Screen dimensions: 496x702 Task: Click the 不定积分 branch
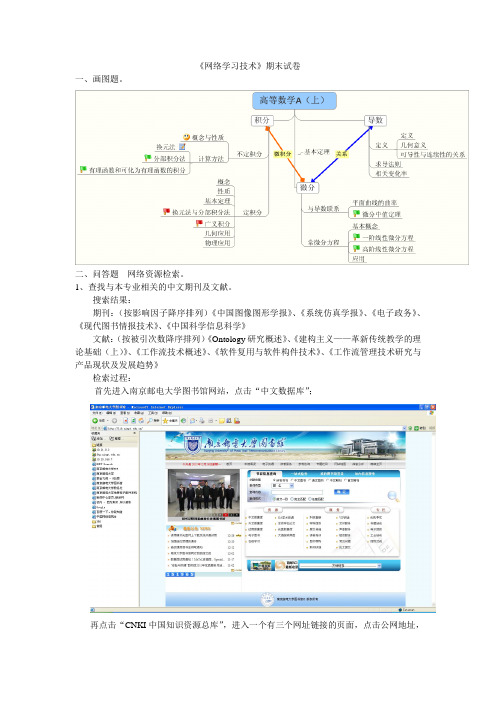249,154
